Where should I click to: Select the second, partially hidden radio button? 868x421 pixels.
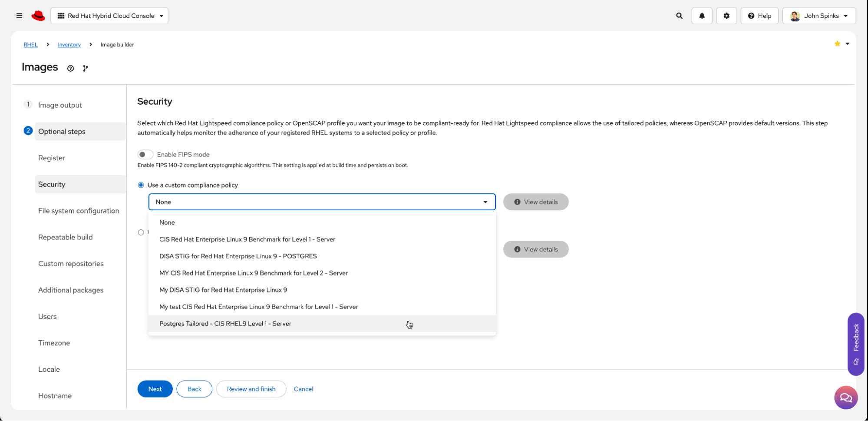(x=141, y=232)
